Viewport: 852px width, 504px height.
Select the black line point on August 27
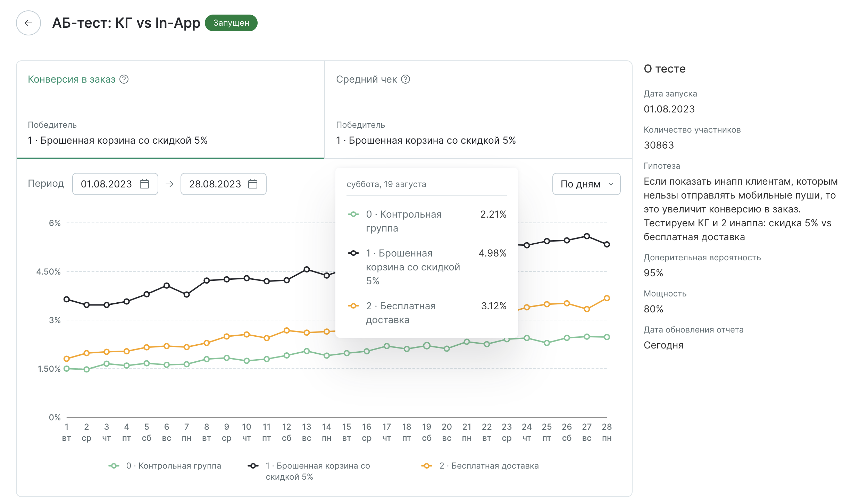coord(587,236)
